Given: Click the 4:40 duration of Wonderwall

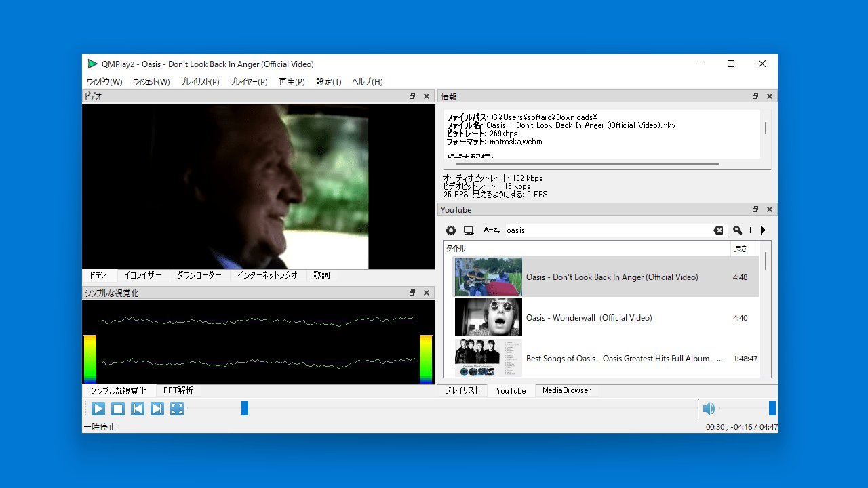Looking at the screenshot, I should point(741,318).
